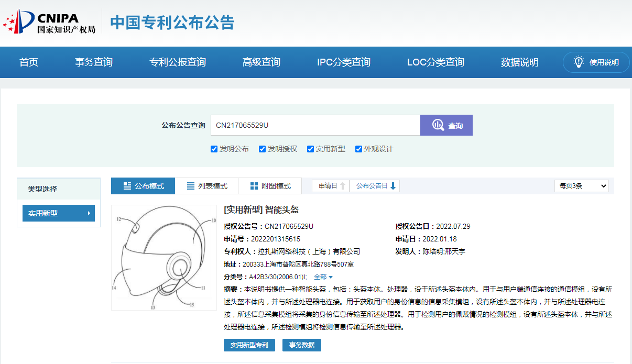The image size is (632, 364).
Task: Open 事务数据 for this patent
Action: pyautogui.click(x=301, y=345)
